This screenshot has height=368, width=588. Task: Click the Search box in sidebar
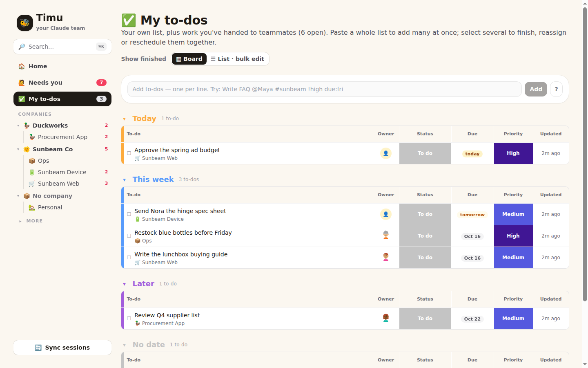tap(62, 47)
